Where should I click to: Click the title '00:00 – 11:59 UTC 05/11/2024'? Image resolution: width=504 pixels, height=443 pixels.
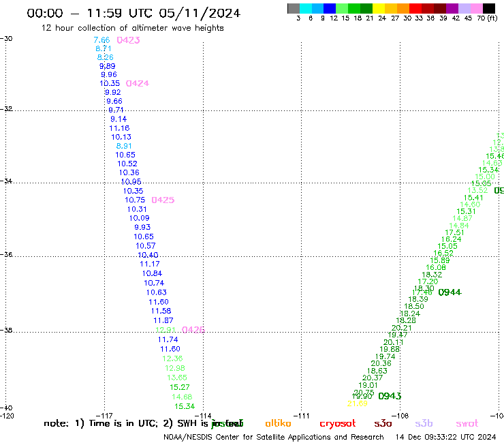coord(133,14)
